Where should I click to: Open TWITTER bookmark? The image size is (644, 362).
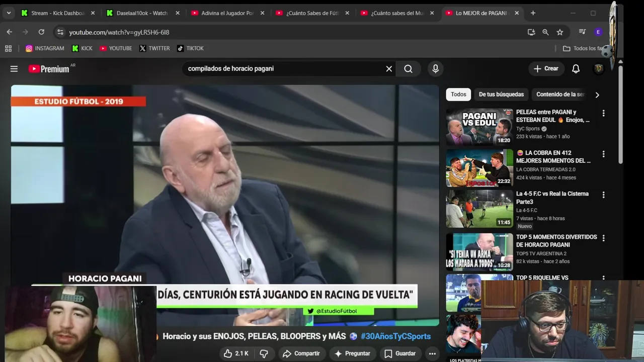(154, 48)
